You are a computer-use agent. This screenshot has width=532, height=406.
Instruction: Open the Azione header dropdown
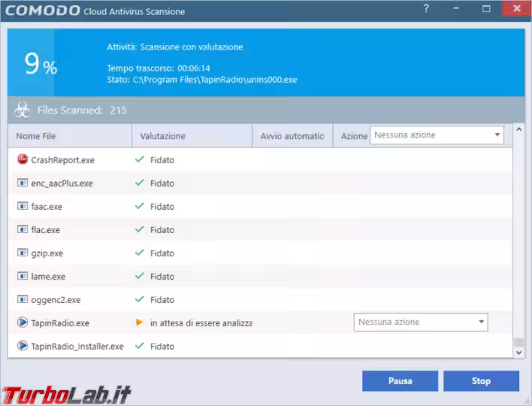(437, 135)
